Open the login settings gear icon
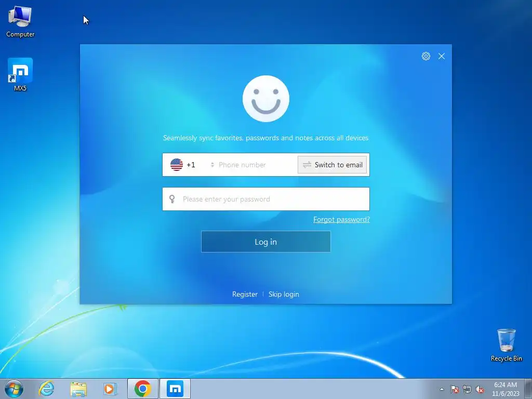The image size is (532, 399). pos(426,56)
